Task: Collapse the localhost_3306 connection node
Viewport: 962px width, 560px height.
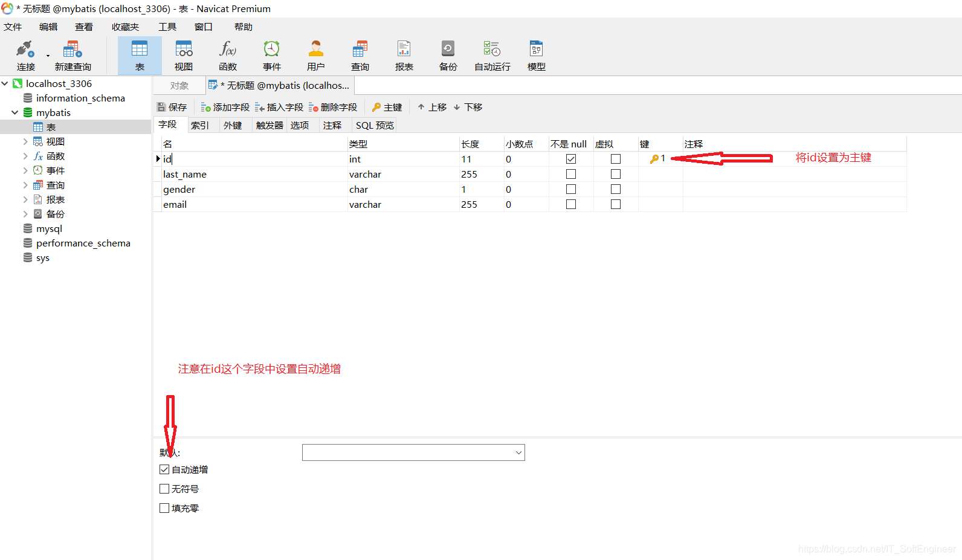Action: (x=5, y=83)
